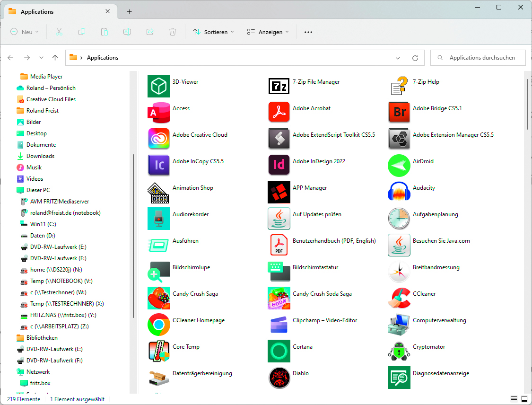
Task: Open the Sortieren dropdown menu
Action: 213,32
